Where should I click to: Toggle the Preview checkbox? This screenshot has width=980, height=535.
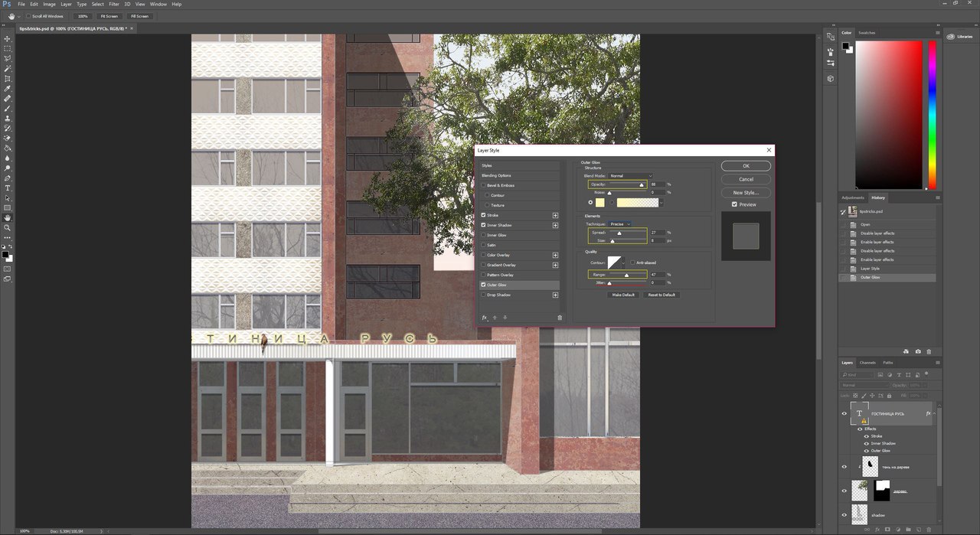734,204
